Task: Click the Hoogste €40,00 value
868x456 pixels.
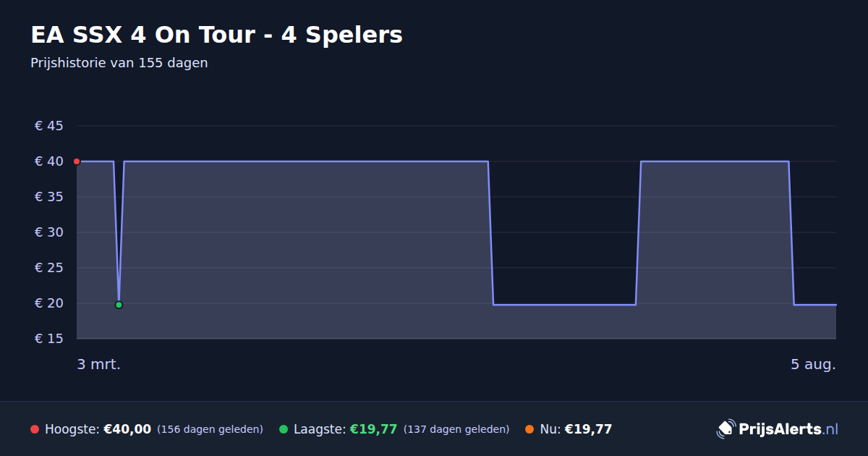Action: (x=127, y=429)
